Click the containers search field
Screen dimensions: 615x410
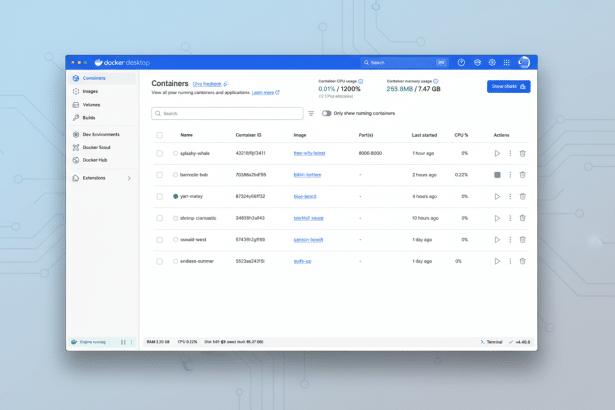click(x=227, y=113)
